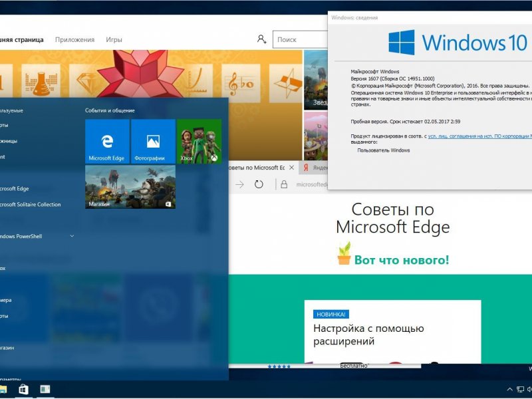
Task: Click the plant pot icon on Edge tips page
Action: (344, 253)
